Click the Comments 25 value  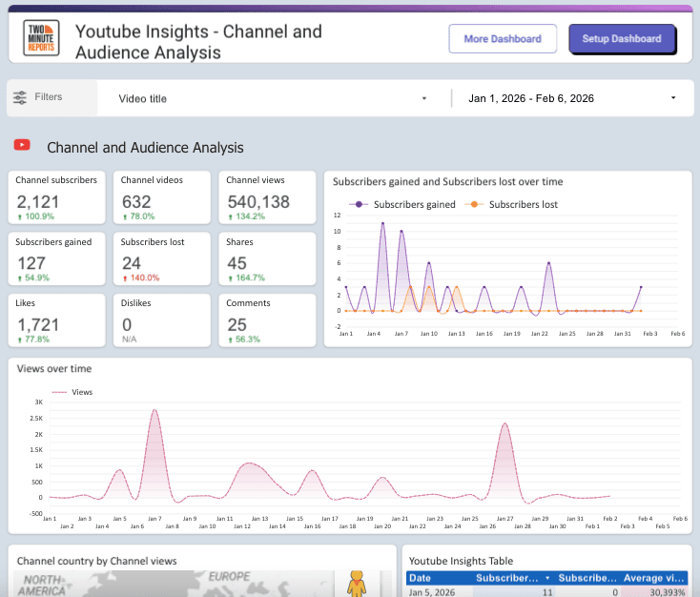[x=237, y=324]
